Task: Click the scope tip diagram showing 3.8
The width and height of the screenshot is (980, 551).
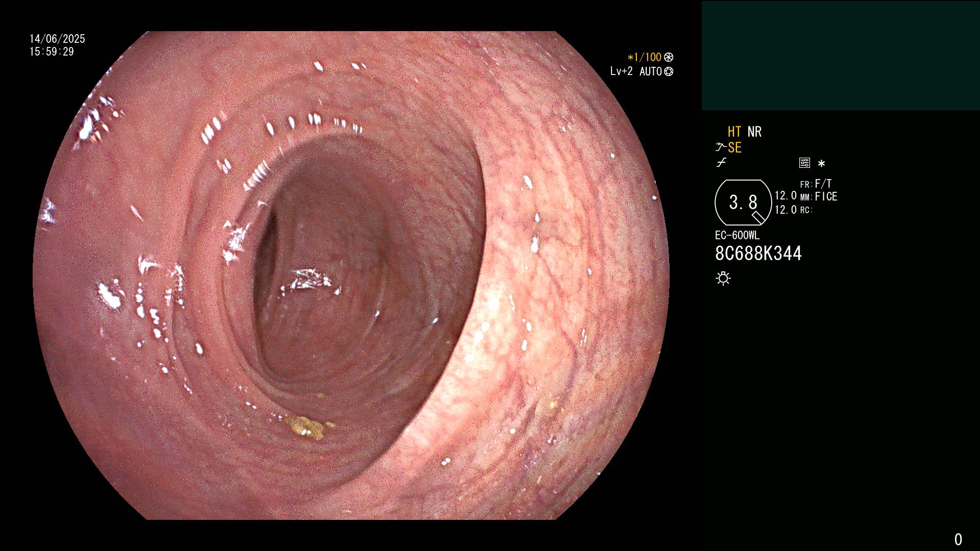Action: 743,203
